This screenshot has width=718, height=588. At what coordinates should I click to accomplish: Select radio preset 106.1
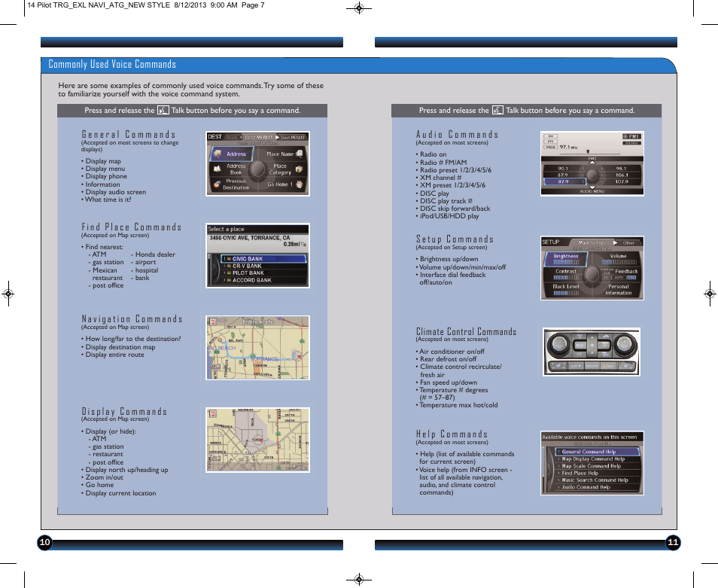pyautogui.click(x=622, y=175)
